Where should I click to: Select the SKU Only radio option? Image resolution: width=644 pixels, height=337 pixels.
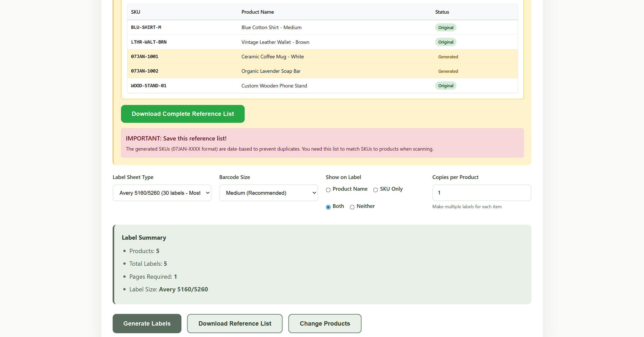pos(376,190)
